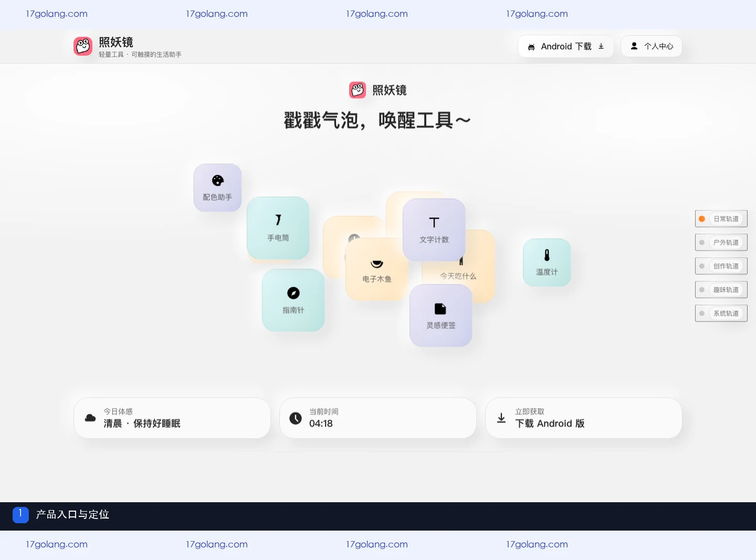Open the 指南针 compass bubble

[293, 300]
